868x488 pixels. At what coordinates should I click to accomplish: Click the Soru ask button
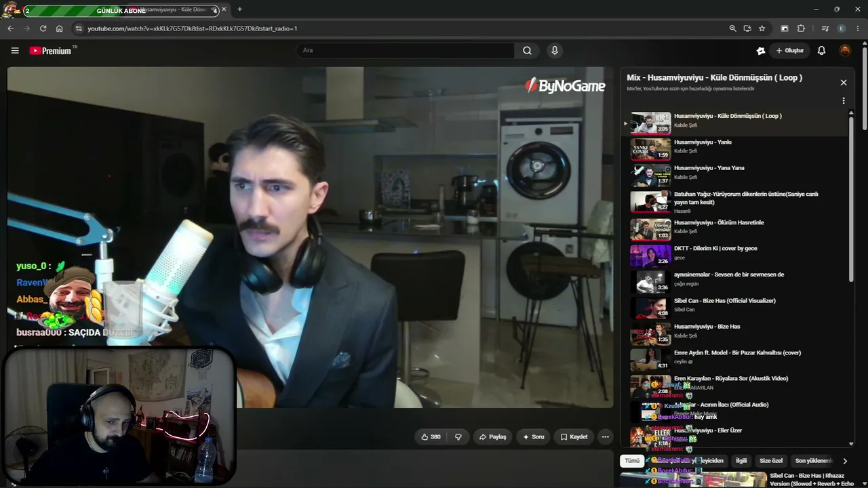pos(534,437)
